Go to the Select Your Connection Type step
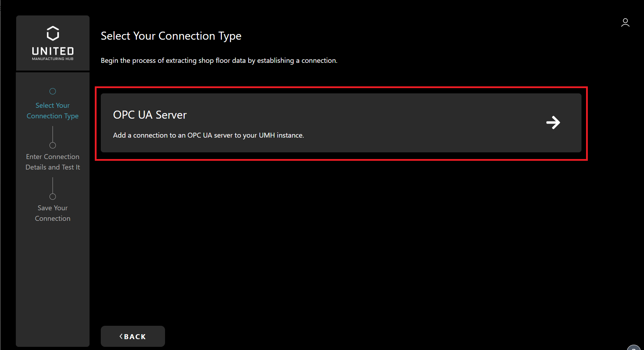 point(53,111)
